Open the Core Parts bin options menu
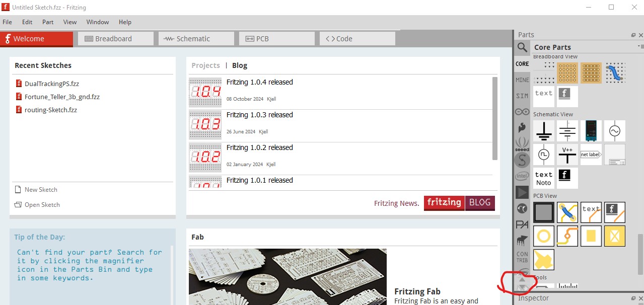The height and width of the screenshot is (305, 644). click(640, 47)
